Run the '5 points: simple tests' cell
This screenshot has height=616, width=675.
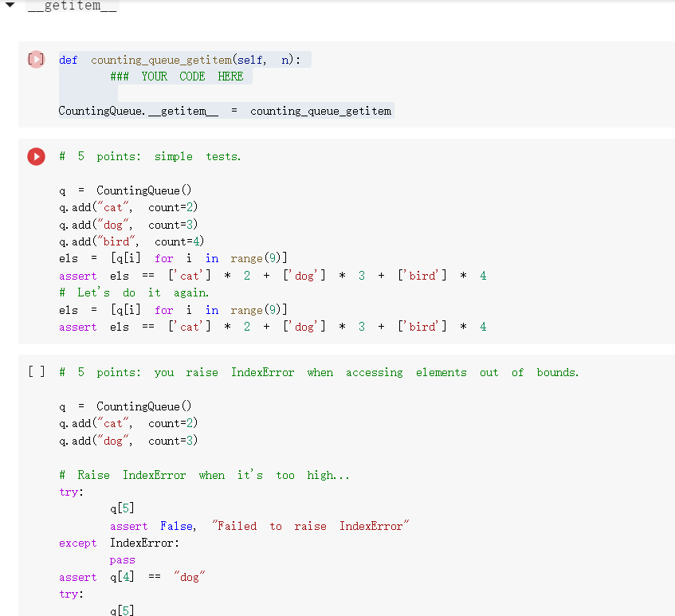(x=36, y=157)
